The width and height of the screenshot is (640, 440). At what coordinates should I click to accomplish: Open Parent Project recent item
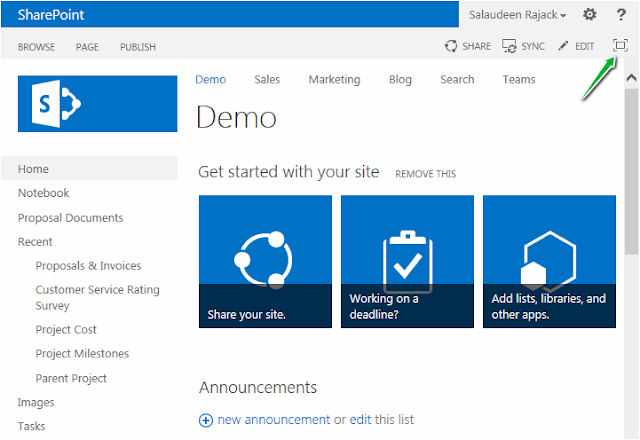(71, 378)
